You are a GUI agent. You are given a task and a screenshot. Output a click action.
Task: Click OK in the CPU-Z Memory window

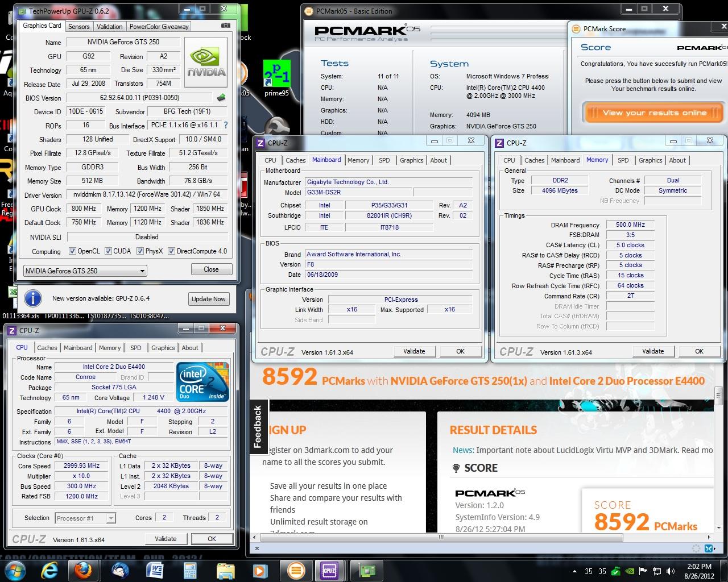(699, 351)
